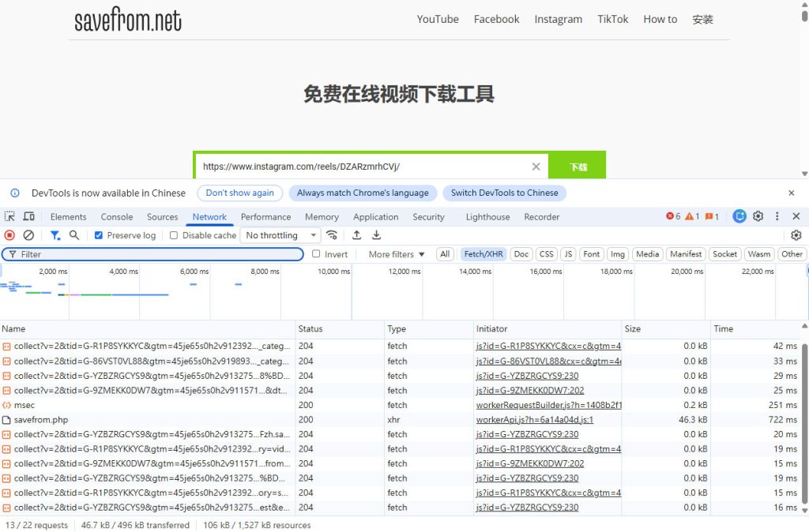Toggle the Socket type filter

pyautogui.click(x=725, y=254)
